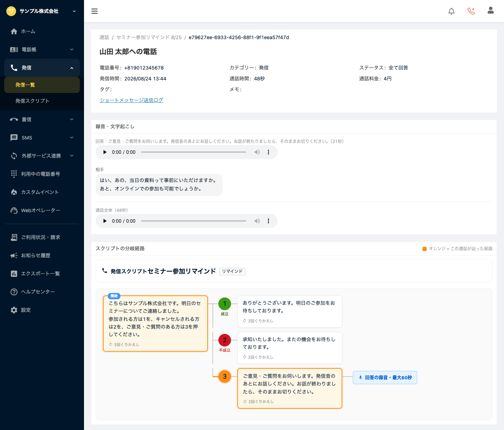Open more options for 回答 recording
The width and height of the screenshot is (504, 430).
[x=268, y=152]
